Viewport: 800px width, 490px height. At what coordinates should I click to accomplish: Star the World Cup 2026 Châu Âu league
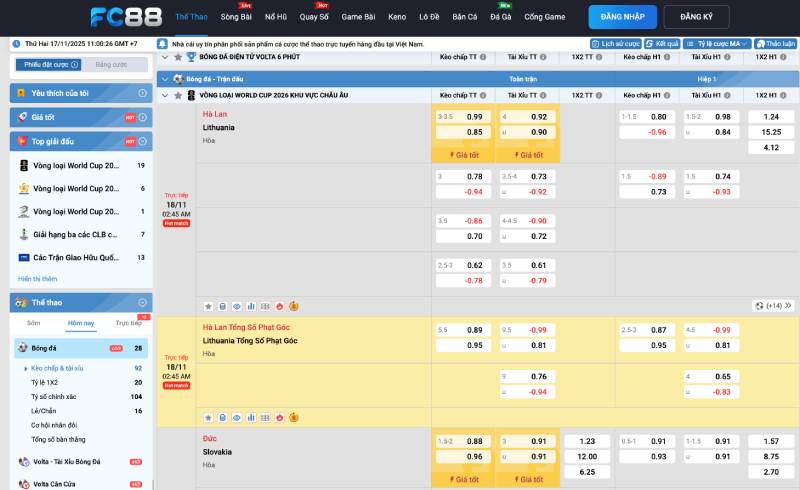tap(177, 95)
